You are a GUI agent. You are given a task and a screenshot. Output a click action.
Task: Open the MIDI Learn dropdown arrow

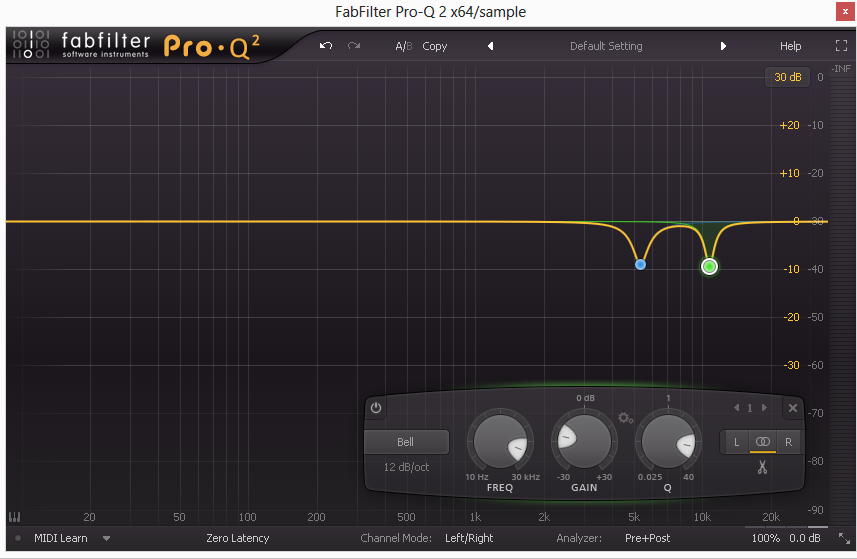coord(107,538)
